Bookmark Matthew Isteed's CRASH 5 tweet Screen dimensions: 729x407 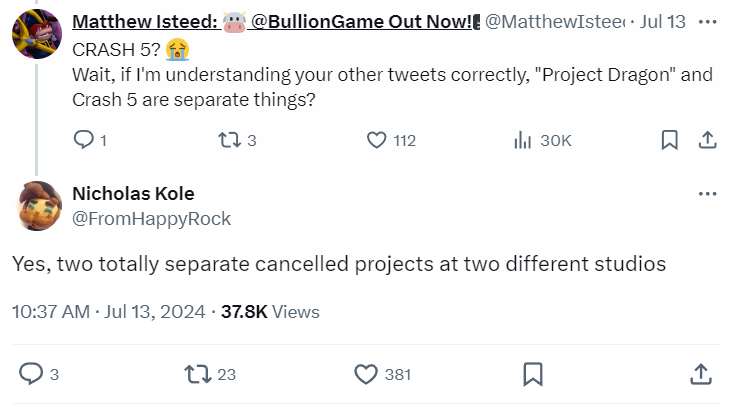coord(669,140)
